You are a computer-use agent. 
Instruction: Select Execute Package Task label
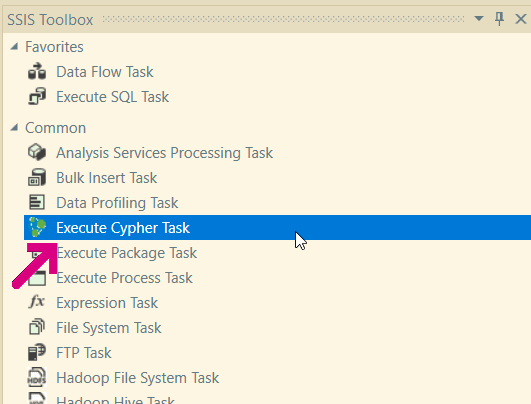click(x=127, y=253)
